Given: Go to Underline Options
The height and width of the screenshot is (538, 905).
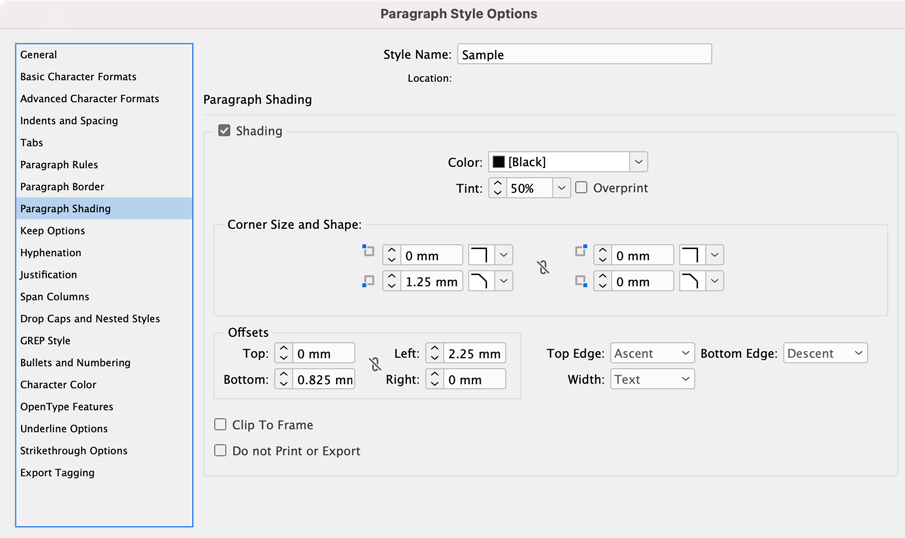Looking at the screenshot, I should point(104,428).
